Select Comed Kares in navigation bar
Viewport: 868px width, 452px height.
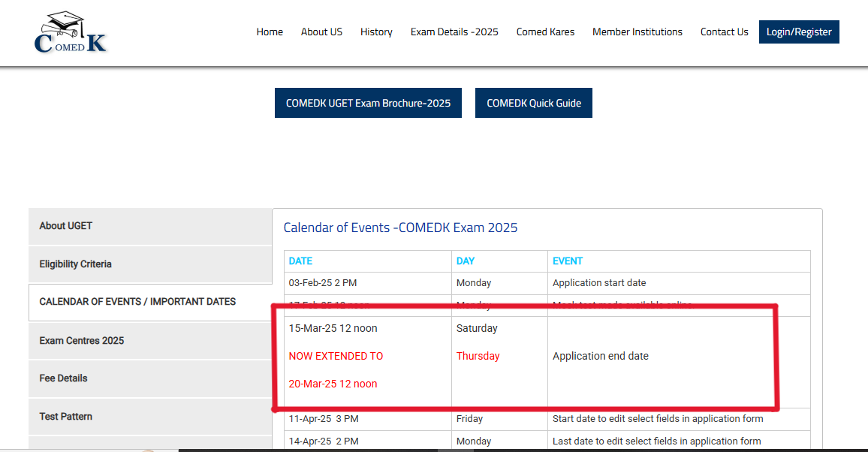tap(545, 32)
